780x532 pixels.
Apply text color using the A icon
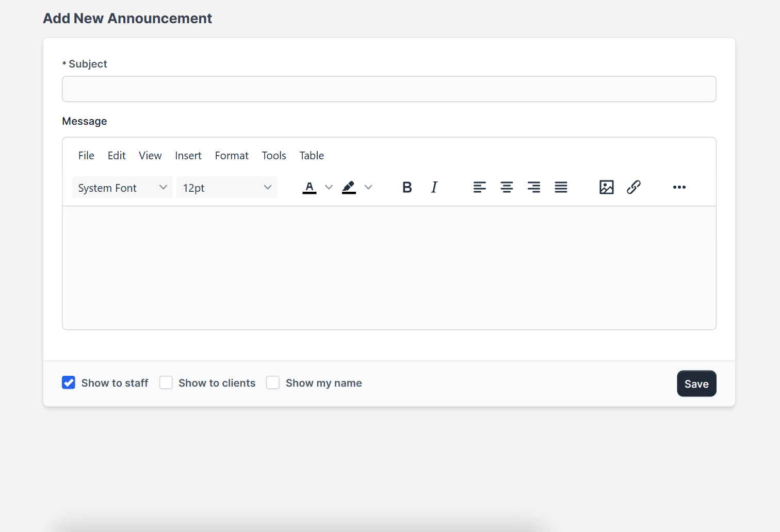click(310, 187)
